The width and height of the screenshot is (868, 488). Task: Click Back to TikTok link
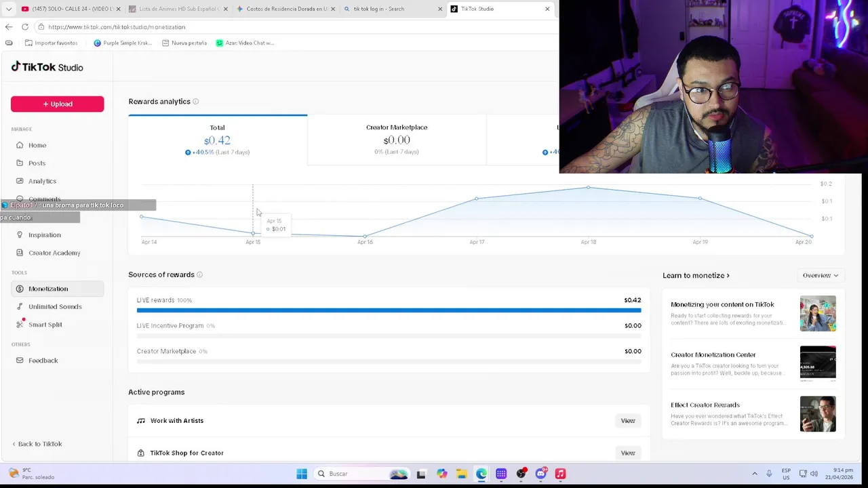[x=37, y=444]
